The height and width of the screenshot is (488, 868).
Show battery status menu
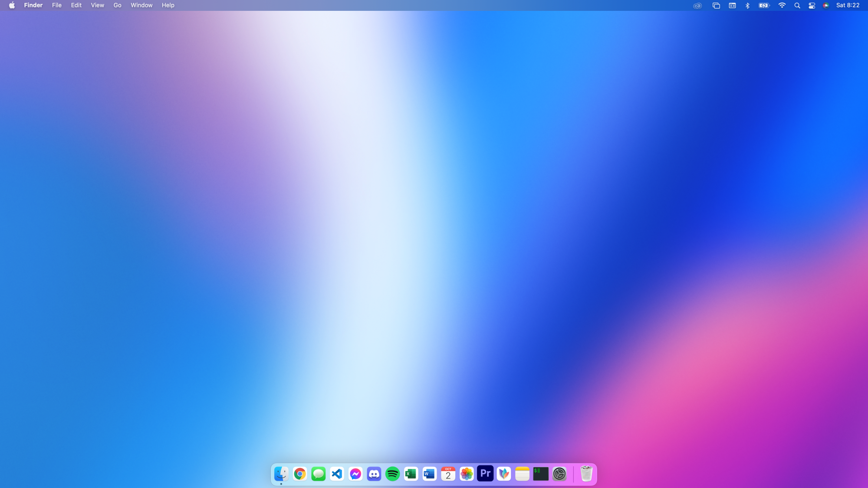[764, 6]
